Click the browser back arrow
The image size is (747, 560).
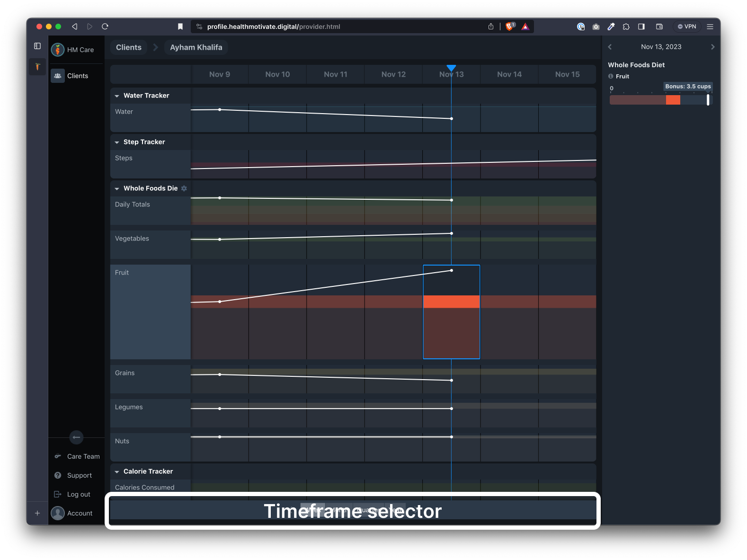(74, 27)
